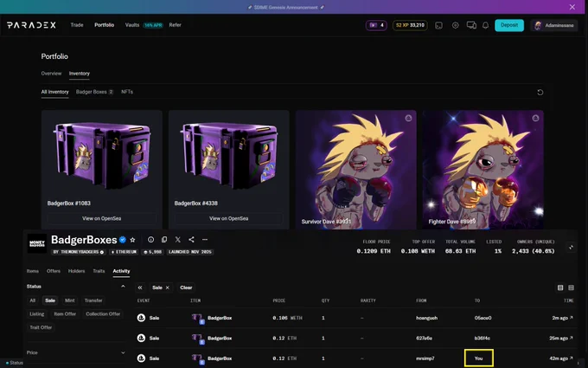Click the round icon on Survivor Dave card
Screen dimensions: 588x368
tap(408, 118)
